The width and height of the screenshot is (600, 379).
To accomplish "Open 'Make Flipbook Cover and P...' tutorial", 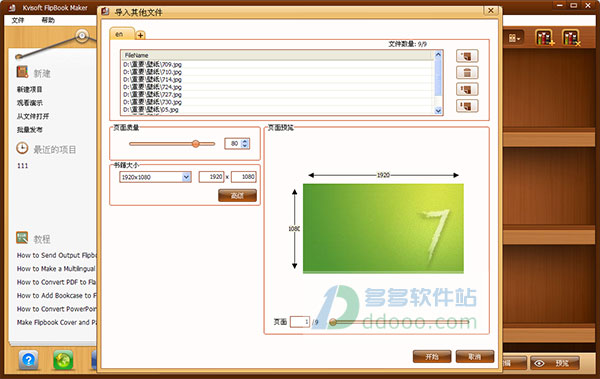I will point(57,322).
